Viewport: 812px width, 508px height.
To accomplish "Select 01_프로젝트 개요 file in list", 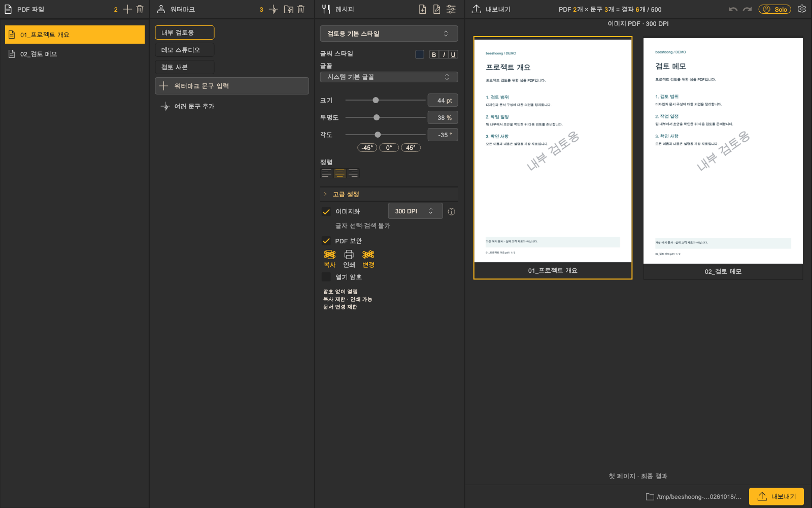I will pos(75,35).
